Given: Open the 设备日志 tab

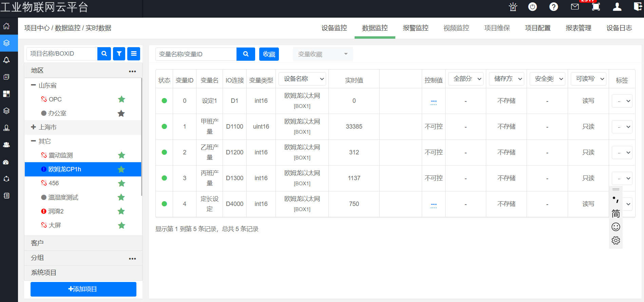Looking at the screenshot, I should tap(619, 28).
